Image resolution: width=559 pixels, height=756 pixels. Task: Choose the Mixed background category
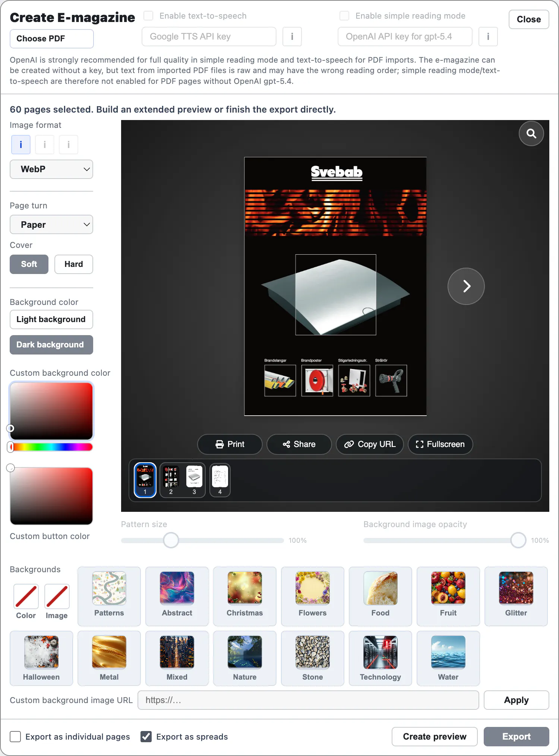[x=177, y=658]
